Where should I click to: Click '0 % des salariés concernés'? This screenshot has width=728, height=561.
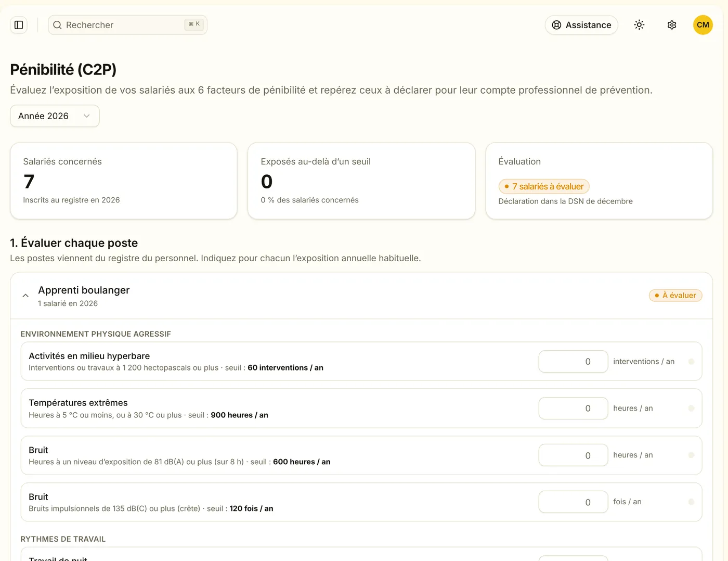310,200
